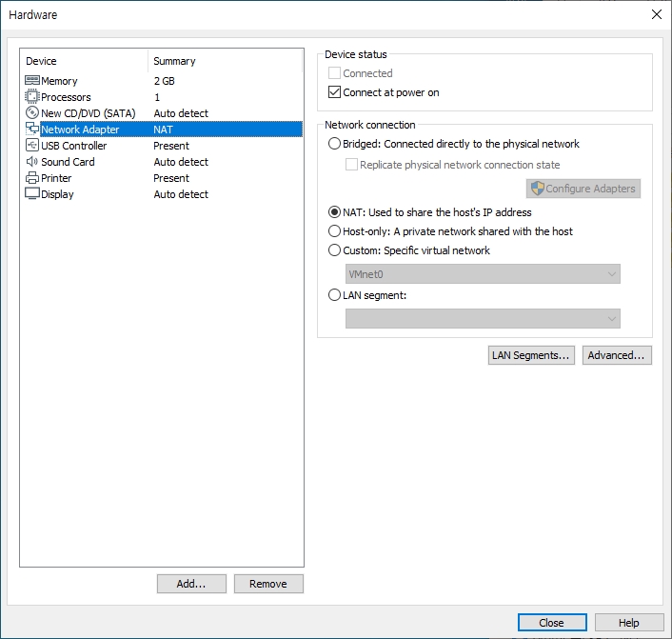Select the Processors row
The width and height of the screenshot is (672, 639).
tap(163, 97)
